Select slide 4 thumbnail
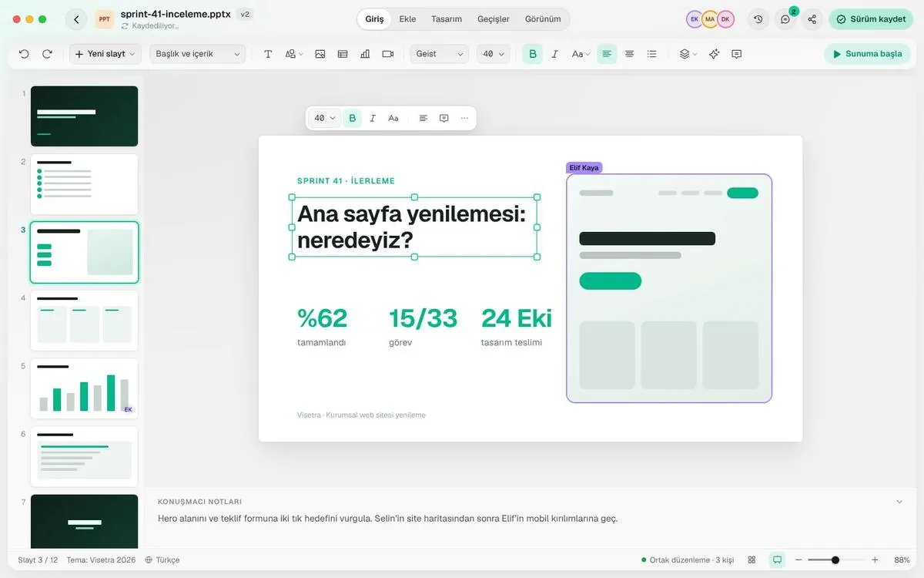 [x=84, y=321]
